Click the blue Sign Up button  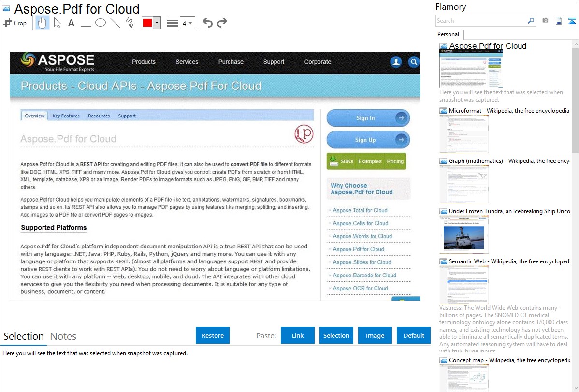[x=368, y=140]
